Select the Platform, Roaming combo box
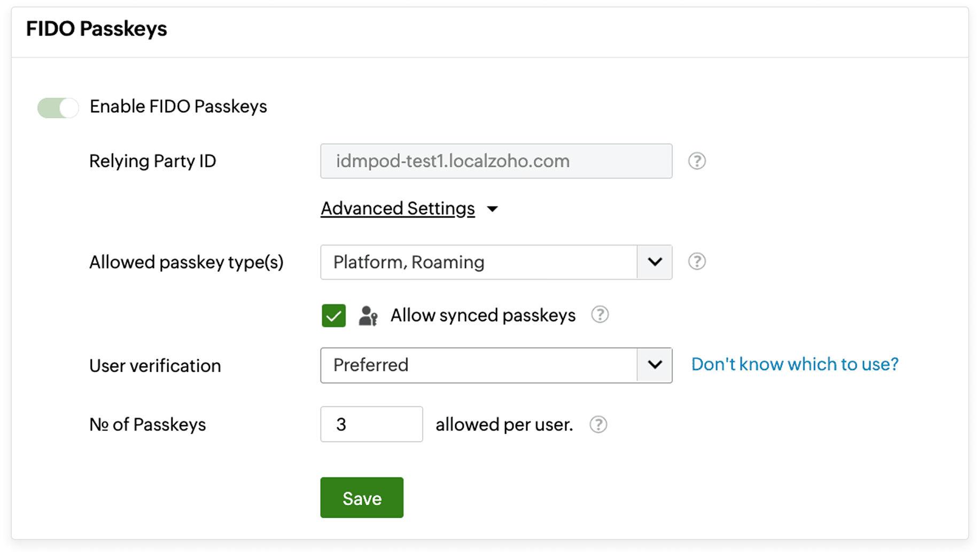The width and height of the screenshot is (980, 555). coord(478,262)
